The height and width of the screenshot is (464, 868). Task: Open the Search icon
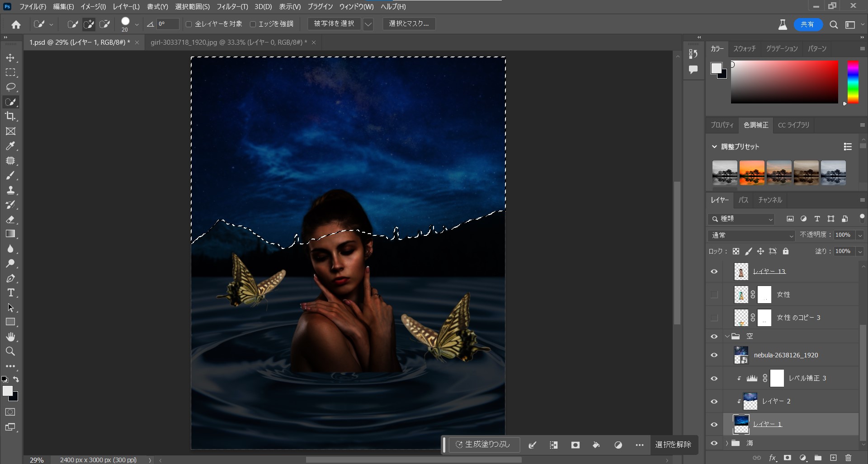[x=834, y=25]
